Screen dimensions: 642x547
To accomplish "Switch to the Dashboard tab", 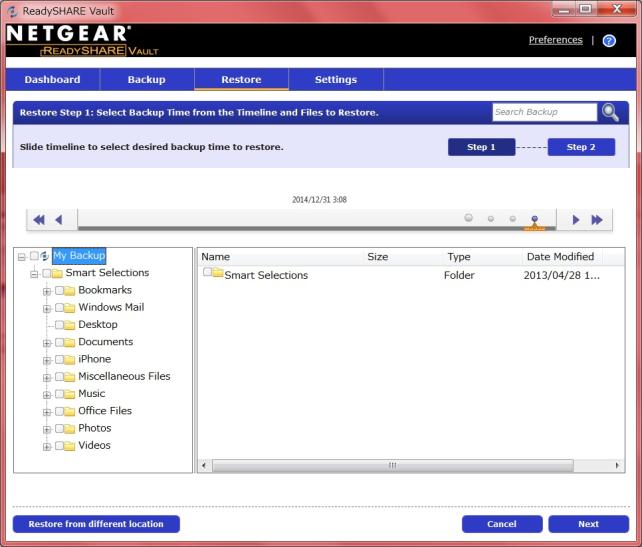I will 52,79.
